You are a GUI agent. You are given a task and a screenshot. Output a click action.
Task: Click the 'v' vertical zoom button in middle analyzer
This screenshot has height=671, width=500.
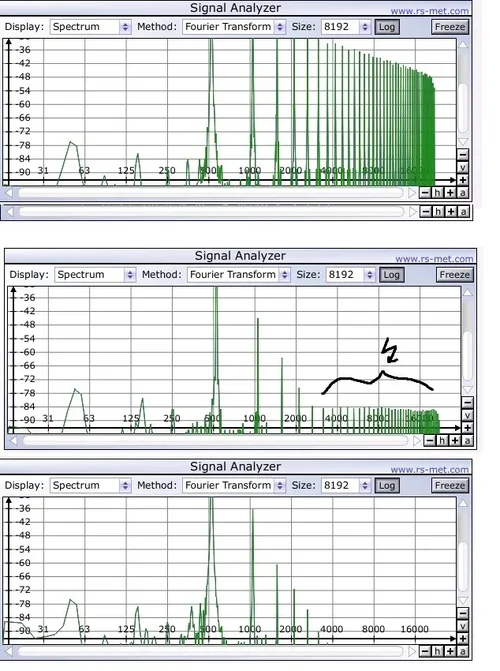[x=467, y=415]
